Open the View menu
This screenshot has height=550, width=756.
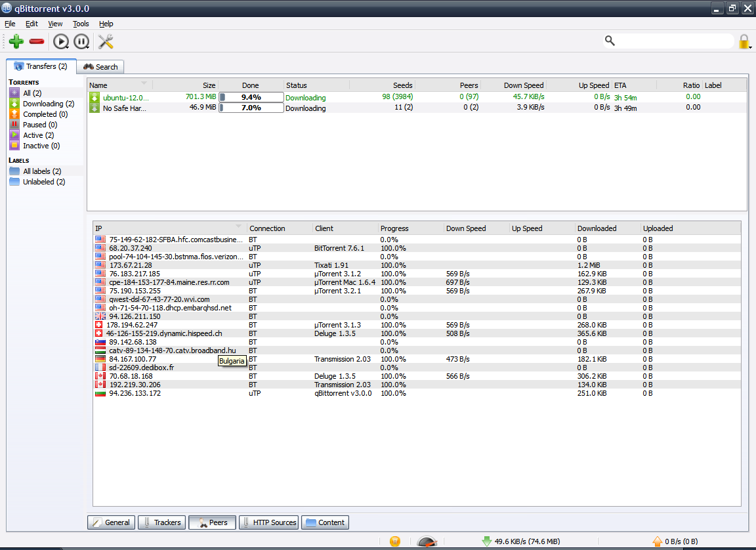(x=55, y=24)
